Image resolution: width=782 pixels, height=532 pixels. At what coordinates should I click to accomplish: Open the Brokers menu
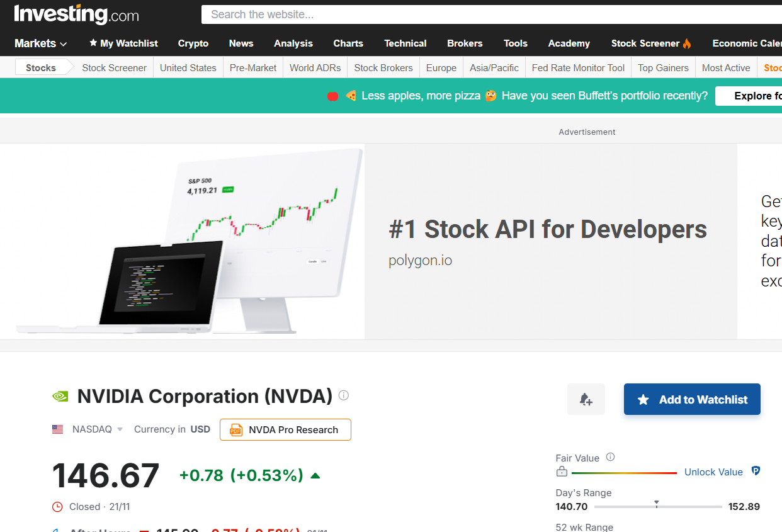tap(465, 43)
